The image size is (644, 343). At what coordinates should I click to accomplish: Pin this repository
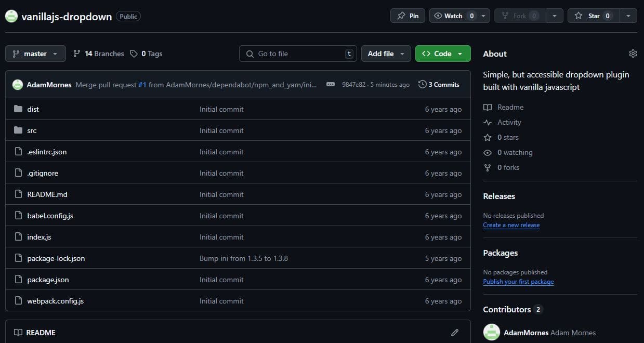408,16
